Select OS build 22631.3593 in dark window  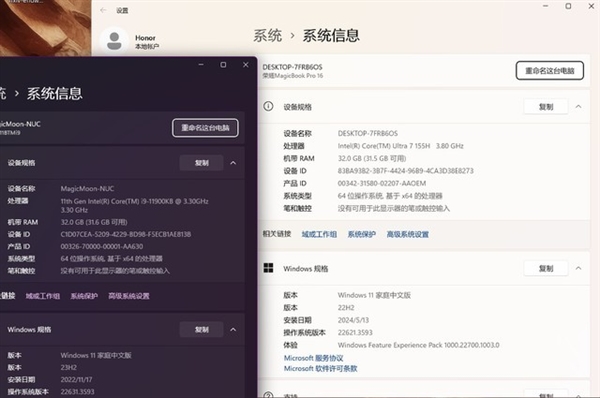[77, 391]
